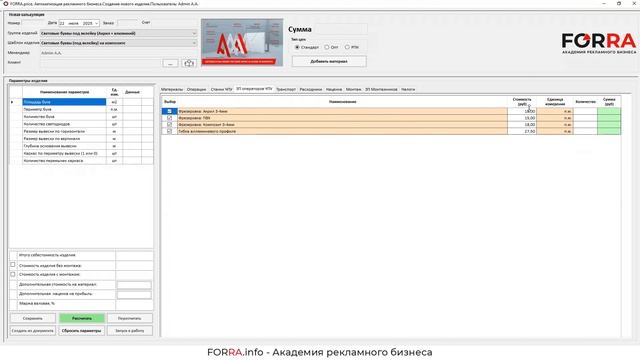Click the Фрезеровка Акрил 3-4мм name cell
Viewport: 640px width, 360px height.
tap(342, 111)
